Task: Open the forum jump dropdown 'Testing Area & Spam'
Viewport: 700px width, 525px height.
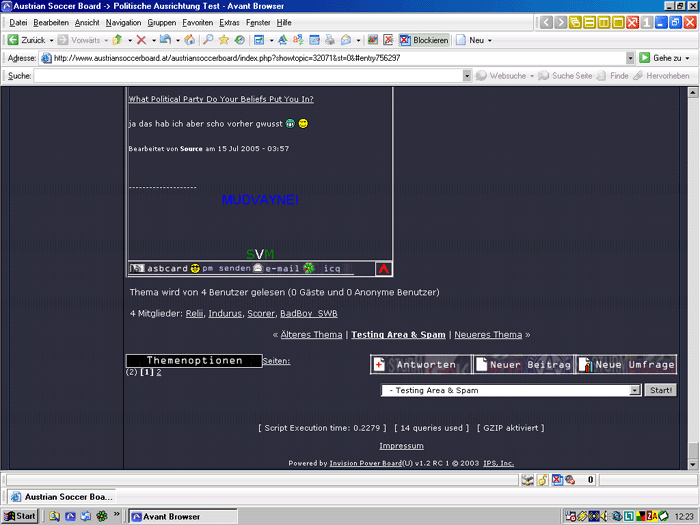Action: coord(510,390)
